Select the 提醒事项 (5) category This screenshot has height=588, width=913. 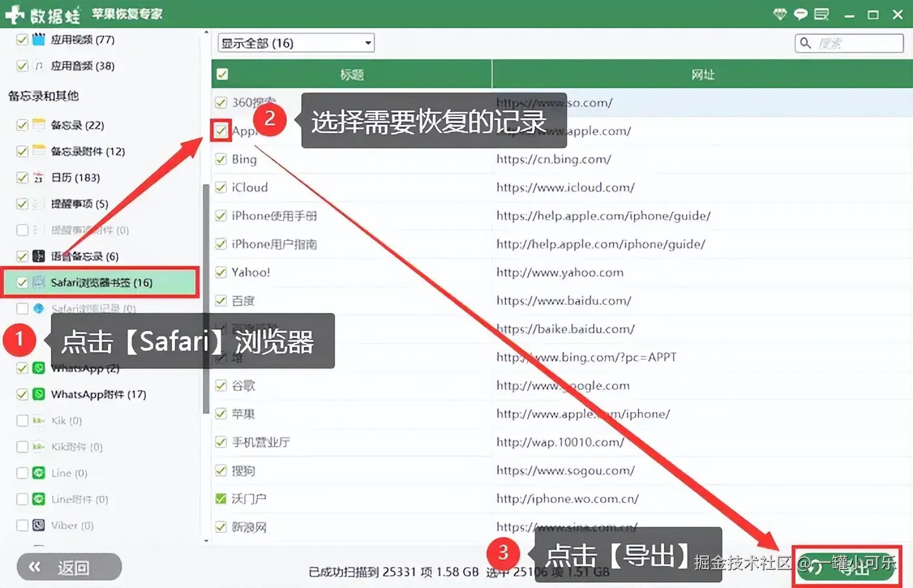79,203
